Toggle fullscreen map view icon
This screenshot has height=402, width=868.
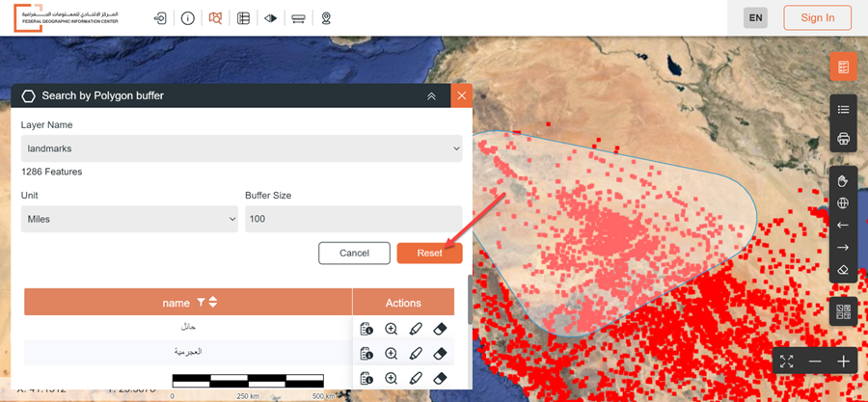(x=787, y=362)
